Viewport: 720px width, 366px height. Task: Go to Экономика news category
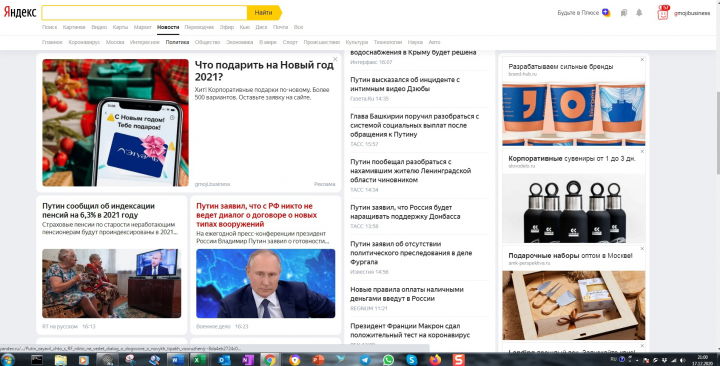(240, 42)
